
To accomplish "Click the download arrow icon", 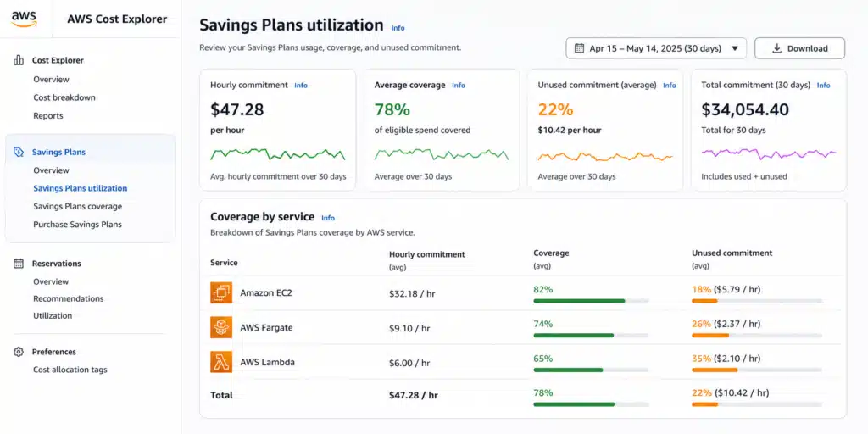I will click(776, 48).
